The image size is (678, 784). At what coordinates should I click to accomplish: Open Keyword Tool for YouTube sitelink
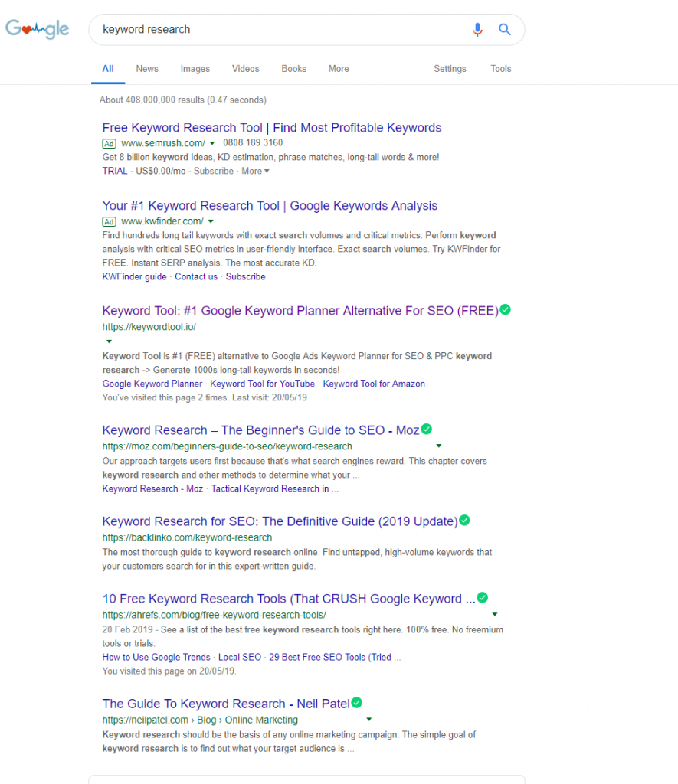pyautogui.click(x=262, y=384)
